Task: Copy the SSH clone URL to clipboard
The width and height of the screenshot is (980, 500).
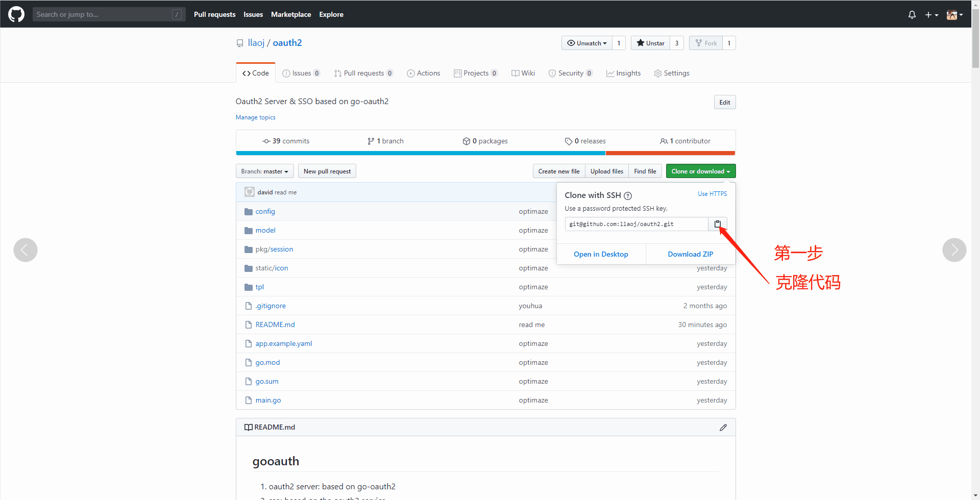Action: tap(717, 224)
